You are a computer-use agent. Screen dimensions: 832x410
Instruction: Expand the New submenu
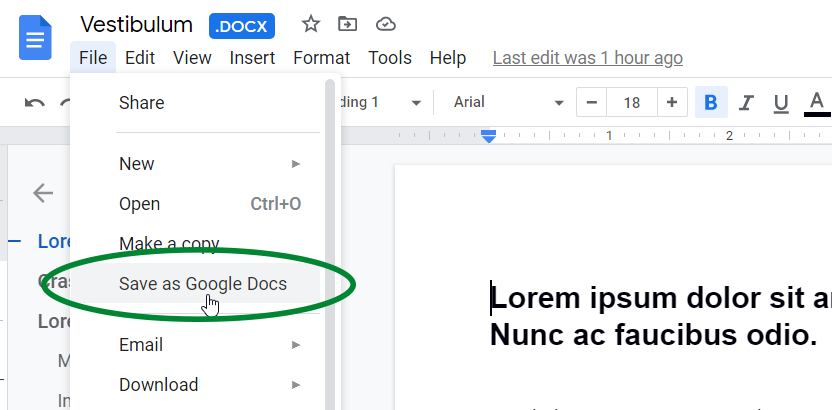pyautogui.click(x=199, y=164)
